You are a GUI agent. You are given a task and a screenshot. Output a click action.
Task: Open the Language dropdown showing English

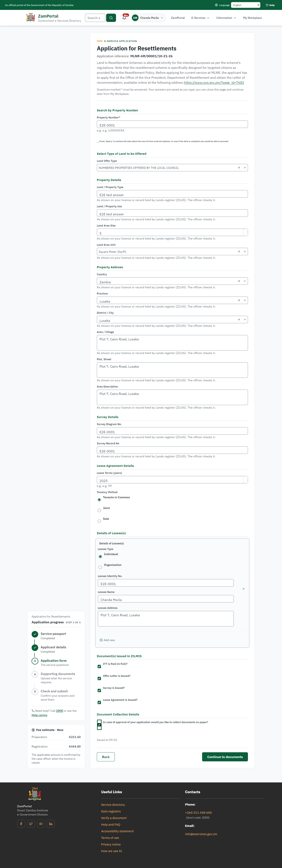pos(246,5)
